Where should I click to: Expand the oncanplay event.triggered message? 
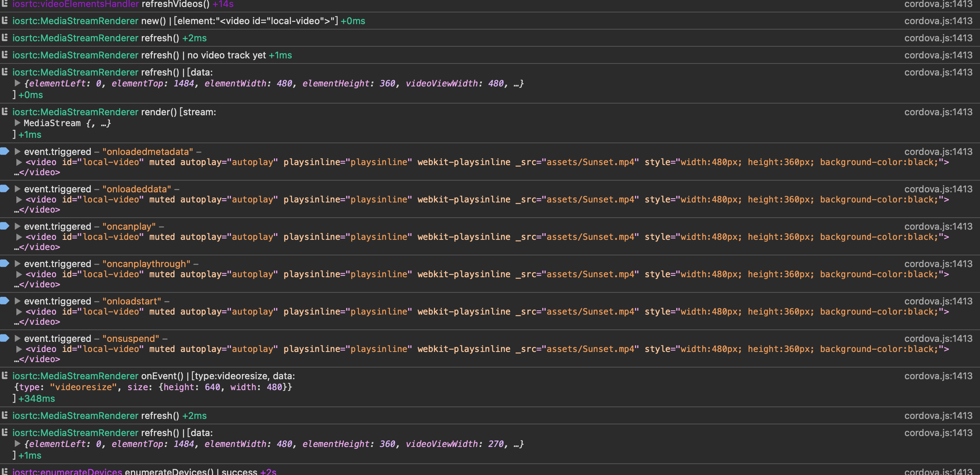17,226
